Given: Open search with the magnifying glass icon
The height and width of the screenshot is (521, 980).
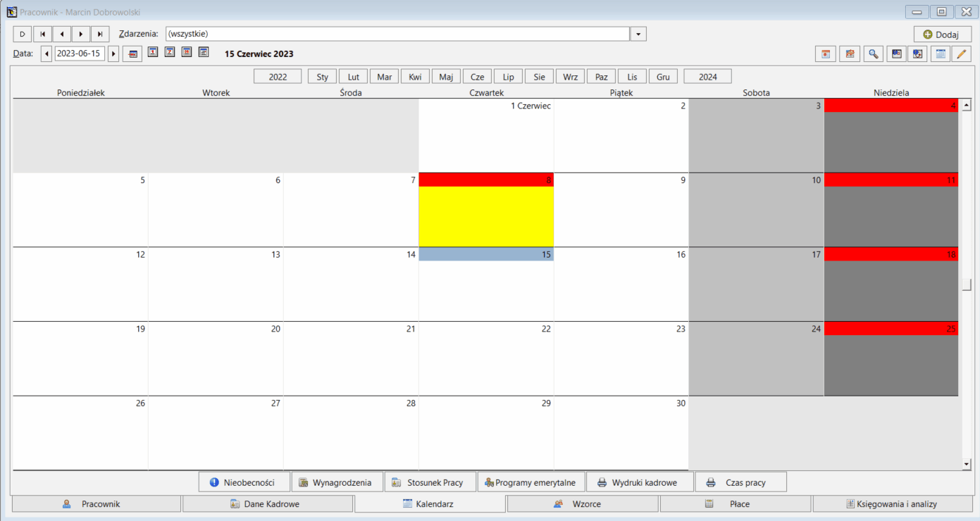Looking at the screenshot, I should [x=874, y=54].
